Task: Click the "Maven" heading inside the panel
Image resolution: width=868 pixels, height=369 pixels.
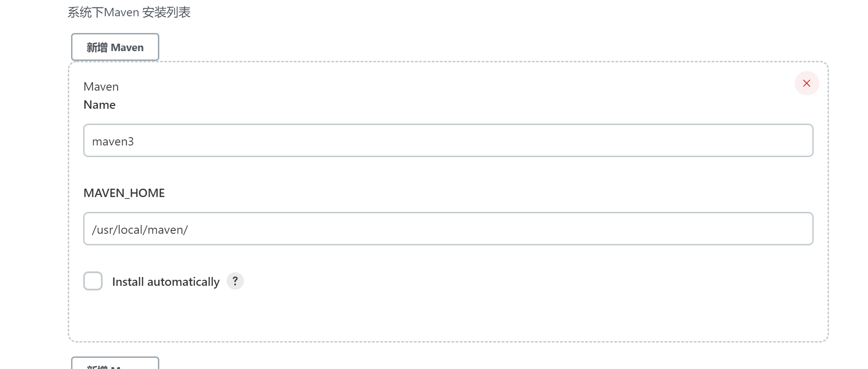Action: 101,87
